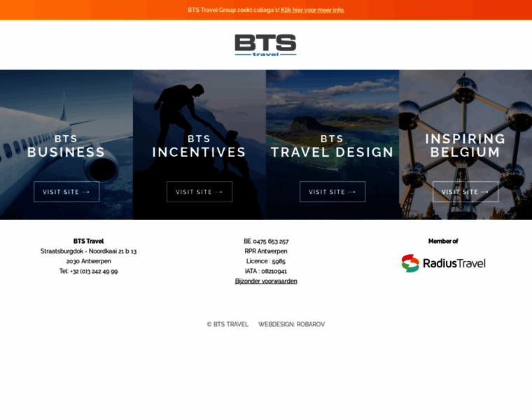The width and height of the screenshot is (532, 420).
Task: Select the BTS Incentives heading
Action: [x=199, y=146]
